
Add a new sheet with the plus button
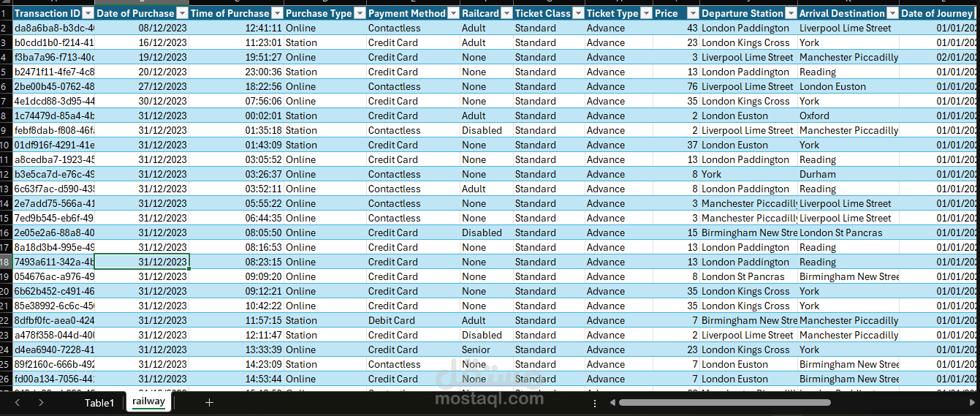(x=209, y=403)
